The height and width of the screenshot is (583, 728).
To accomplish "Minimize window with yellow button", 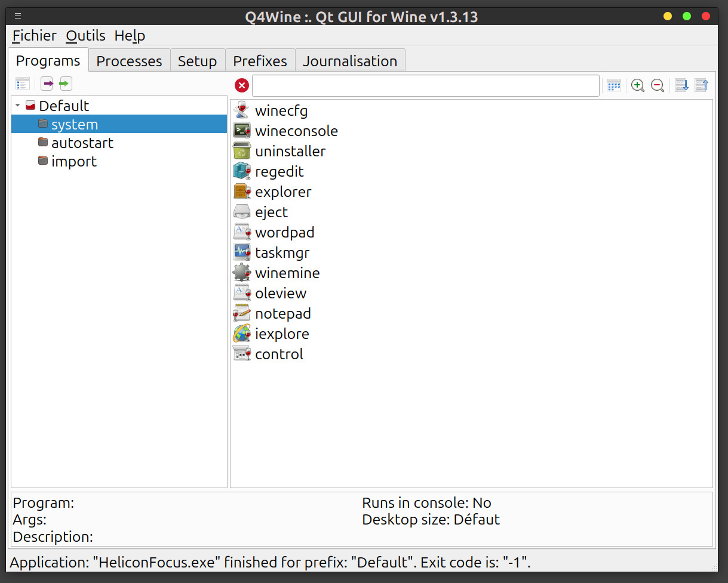I will [x=668, y=16].
